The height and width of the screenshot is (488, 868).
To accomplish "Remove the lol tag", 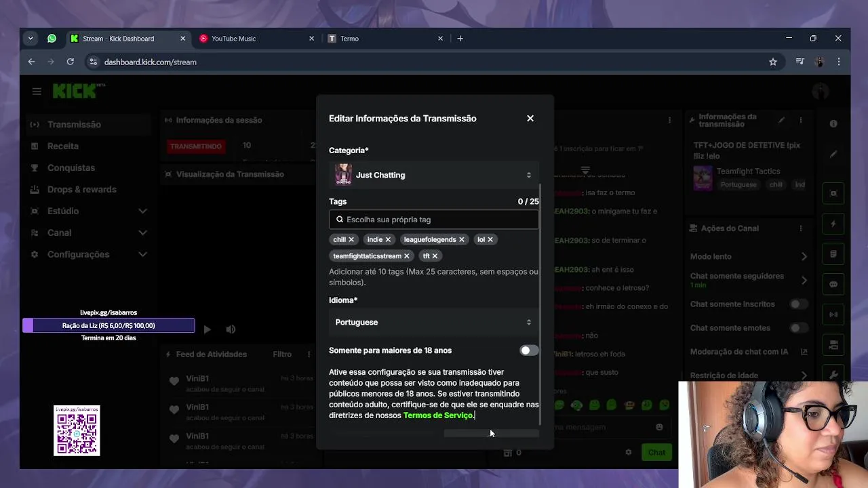I will [490, 239].
